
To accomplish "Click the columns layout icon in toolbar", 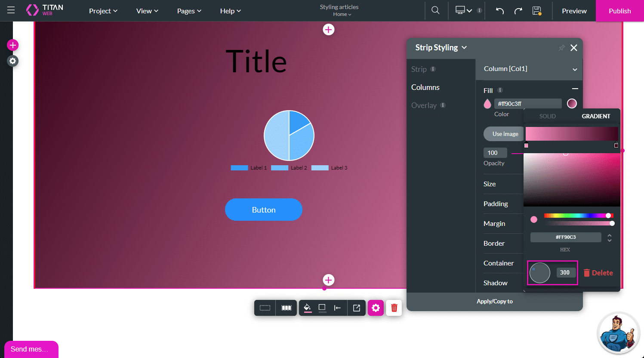I will (287, 308).
